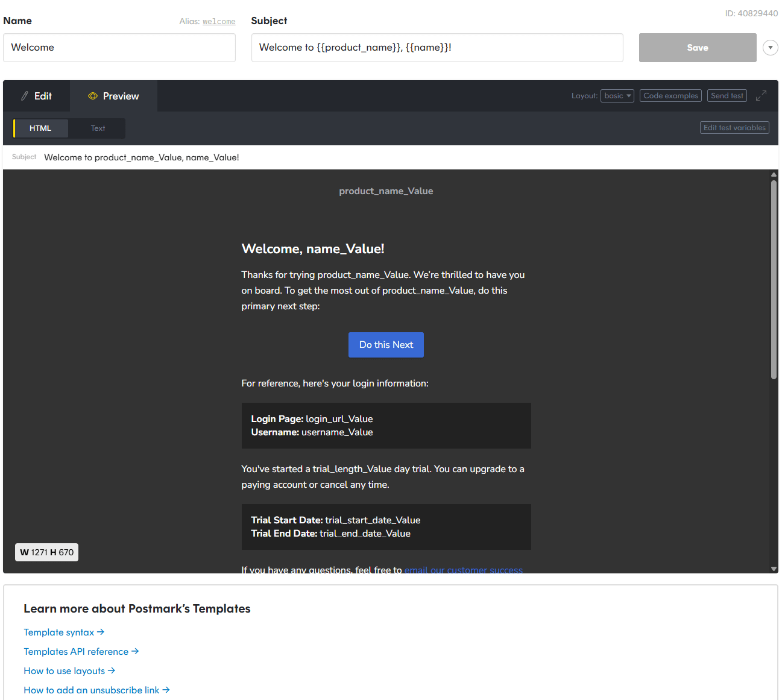Click the welcome alias link
This screenshot has width=782, height=700.
(219, 22)
